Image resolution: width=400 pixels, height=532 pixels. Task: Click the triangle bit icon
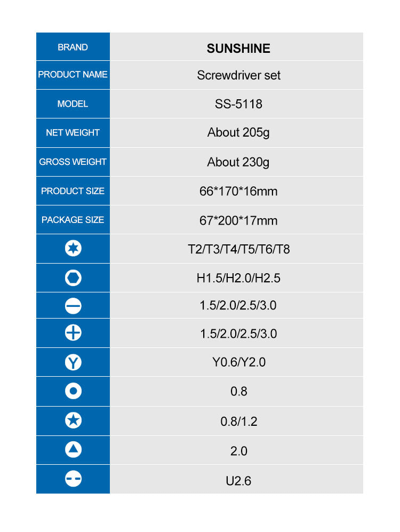pyautogui.click(x=73, y=450)
